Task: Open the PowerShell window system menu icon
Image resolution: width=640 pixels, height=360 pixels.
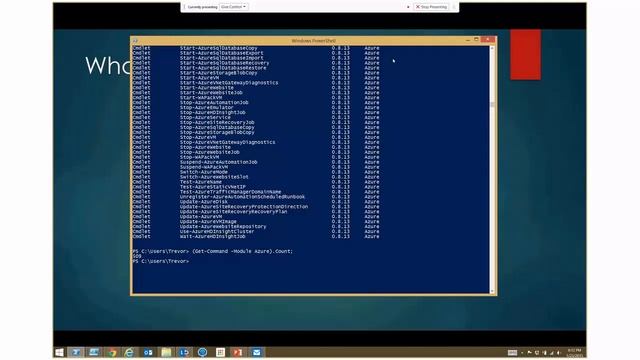Action: [135, 41]
